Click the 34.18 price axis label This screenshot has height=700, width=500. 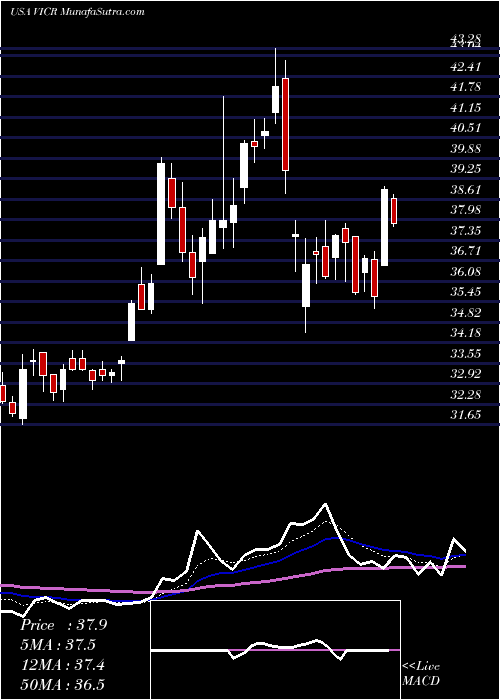(466, 333)
